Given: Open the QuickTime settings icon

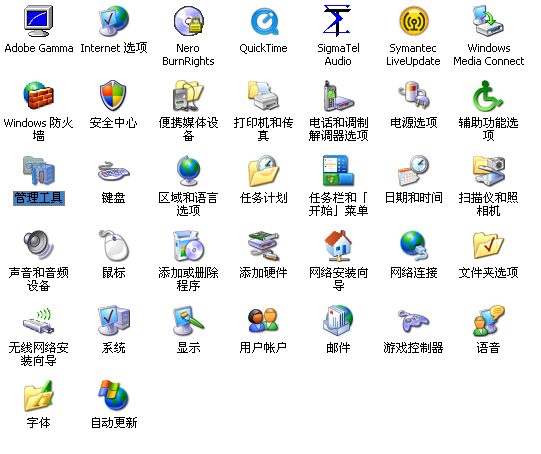Looking at the screenshot, I should 264,21.
